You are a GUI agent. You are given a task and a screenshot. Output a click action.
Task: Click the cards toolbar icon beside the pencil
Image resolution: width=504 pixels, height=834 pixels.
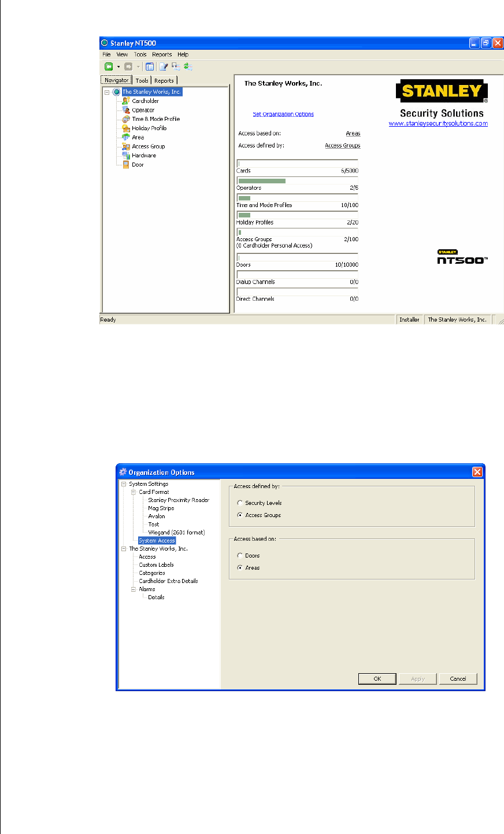(176, 67)
